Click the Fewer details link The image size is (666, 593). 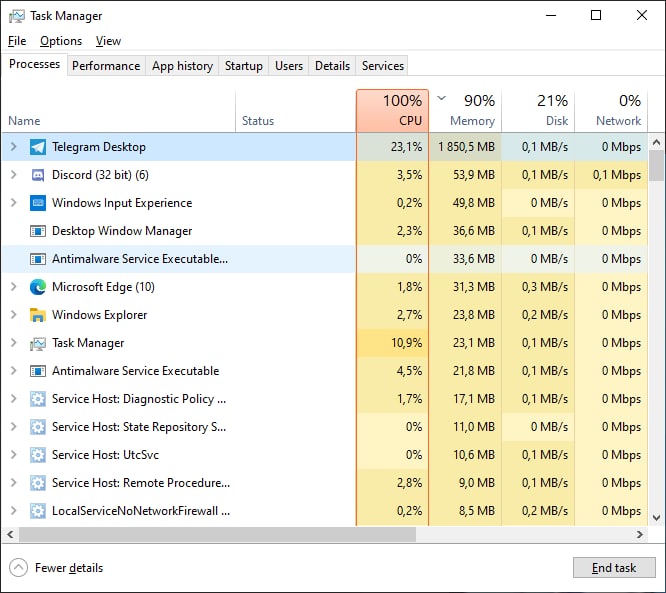[x=69, y=568]
